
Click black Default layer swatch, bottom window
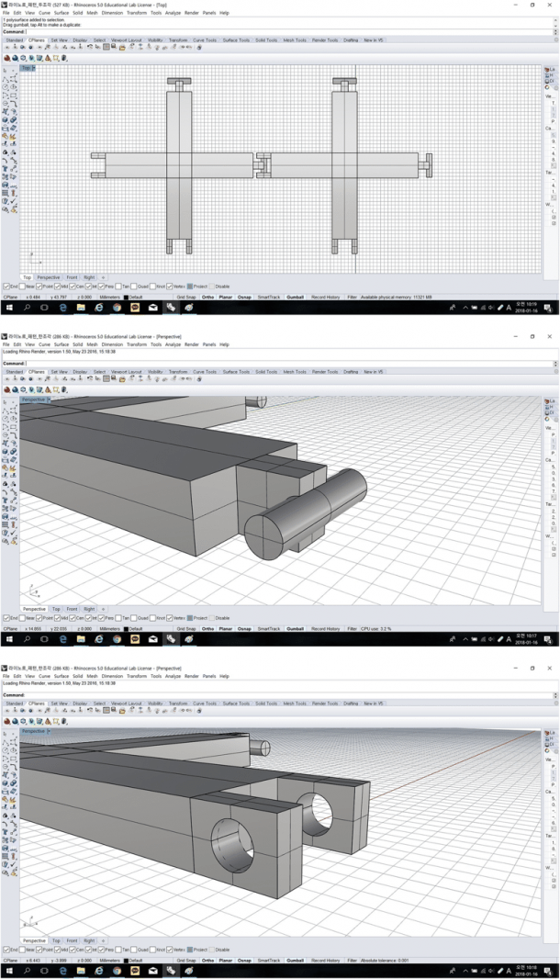(x=126, y=961)
